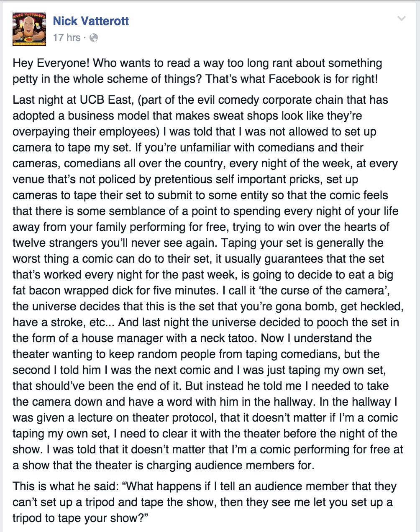Open the post's "17 hrs" timestamp
Image resolution: width=420 pixels, height=532 pixels.
(x=67, y=38)
